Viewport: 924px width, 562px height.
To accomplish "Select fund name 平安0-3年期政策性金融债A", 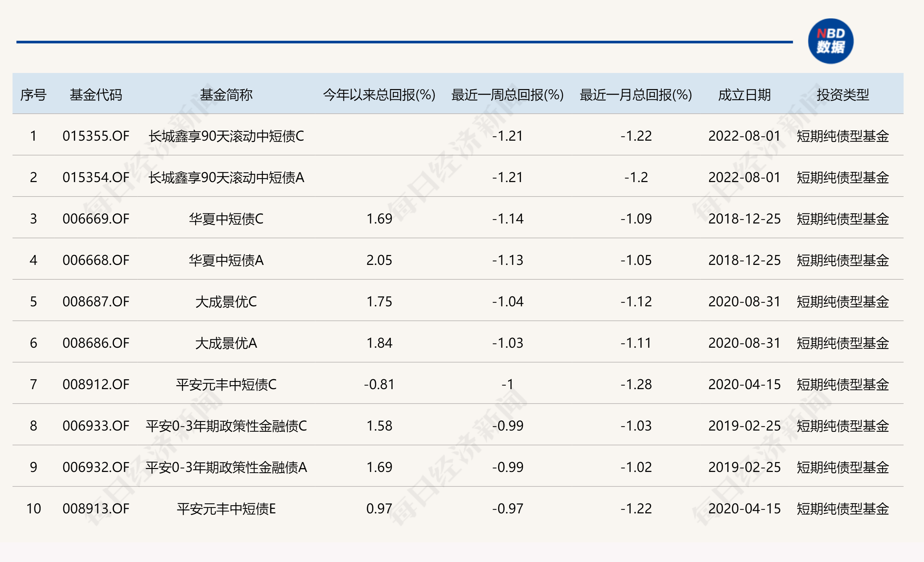I will coord(226,468).
